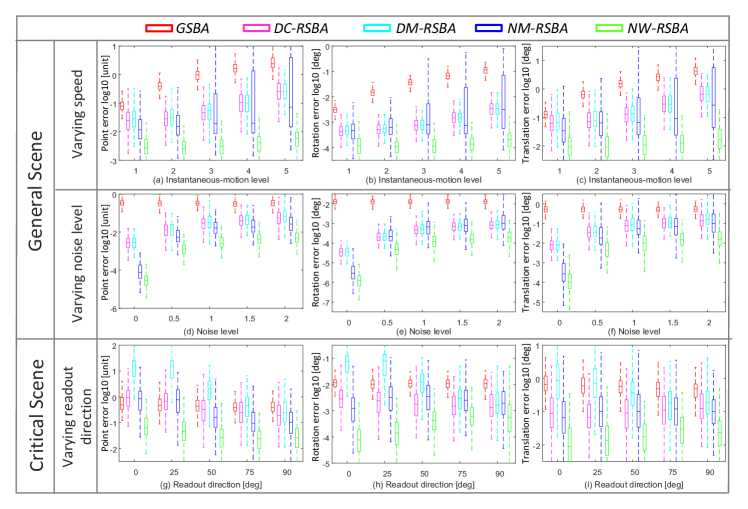The width and height of the screenshot is (748, 509).
Task: Click x-axis tick 75 in plot (h)
Action: pos(462,474)
